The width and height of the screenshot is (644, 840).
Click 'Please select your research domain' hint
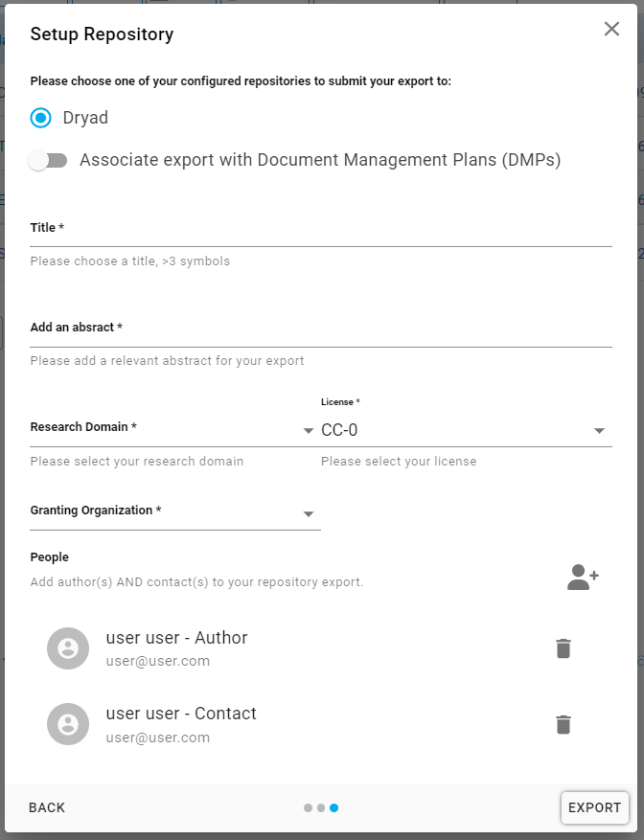pyautogui.click(x=137, y=462)
